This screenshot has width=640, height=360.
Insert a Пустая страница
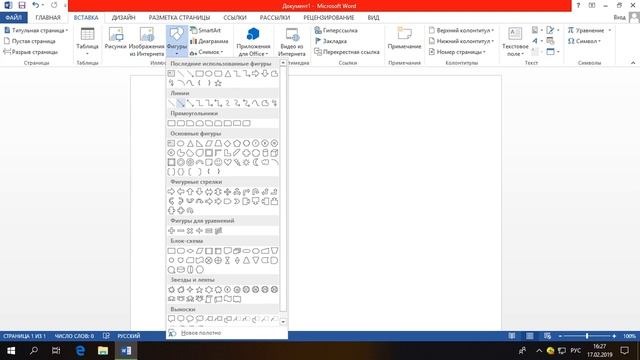point(29,41)
